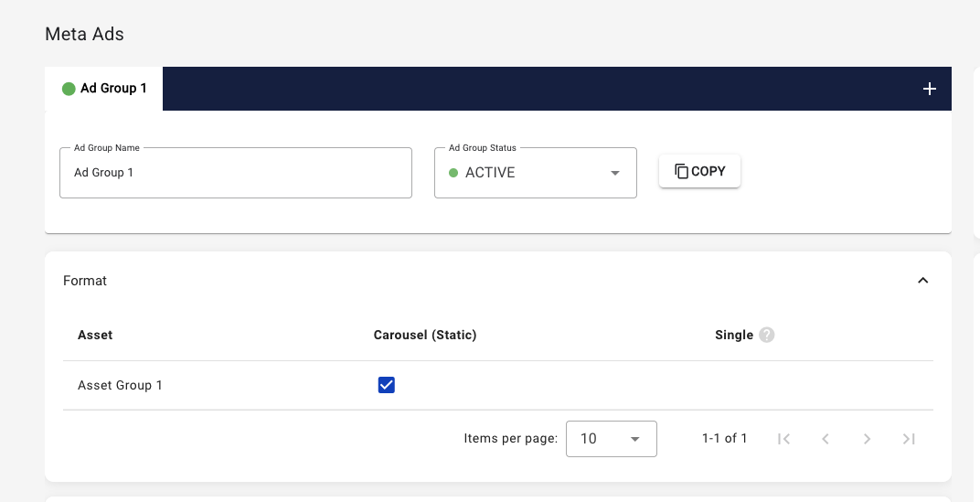Click the Asset column header
This screenshot has height=502, width=980.
point(95,335)
